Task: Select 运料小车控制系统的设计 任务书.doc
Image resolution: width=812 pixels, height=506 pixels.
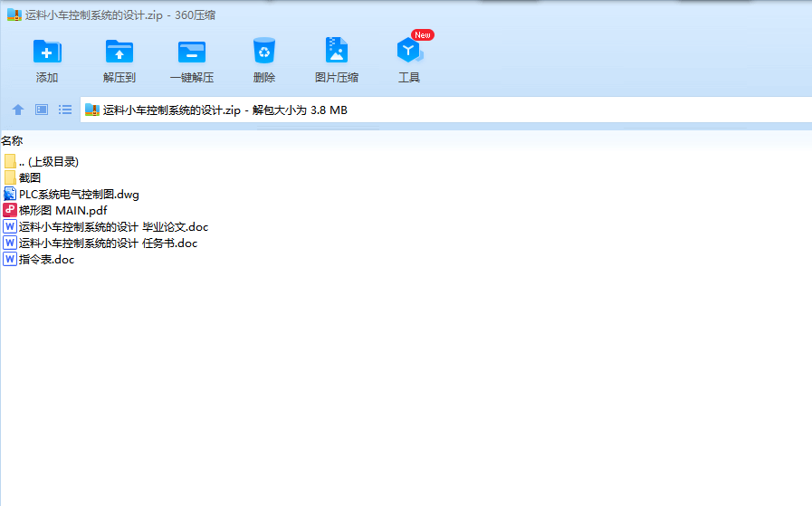Action: tap(109, 243)
